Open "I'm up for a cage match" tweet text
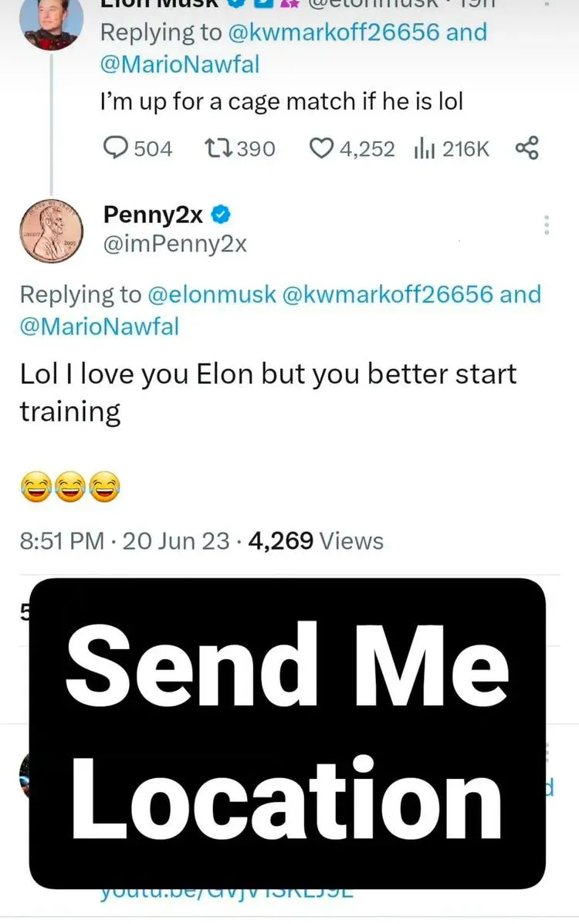579x924 pixels. (281, 102)
